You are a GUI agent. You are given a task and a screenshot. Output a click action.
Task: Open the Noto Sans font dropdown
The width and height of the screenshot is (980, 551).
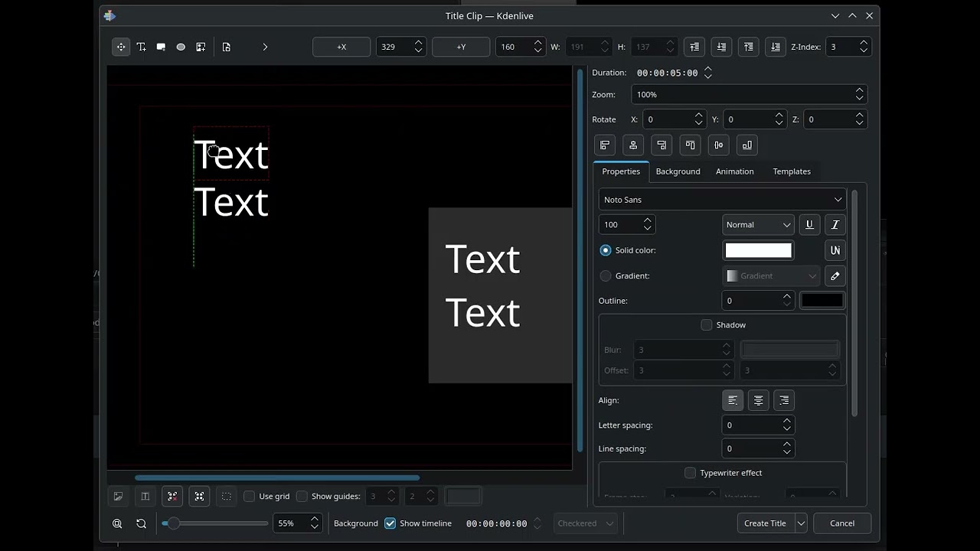click(722, 200)
